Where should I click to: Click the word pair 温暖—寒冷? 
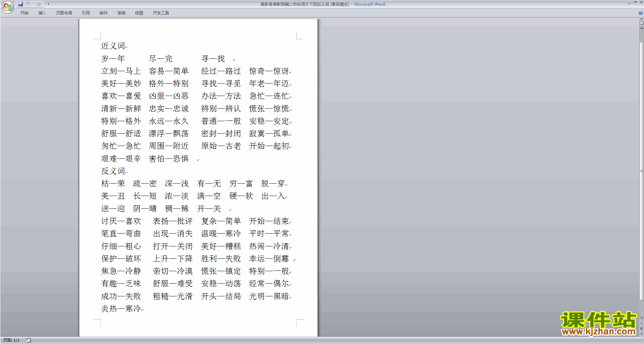click(221, 234)
